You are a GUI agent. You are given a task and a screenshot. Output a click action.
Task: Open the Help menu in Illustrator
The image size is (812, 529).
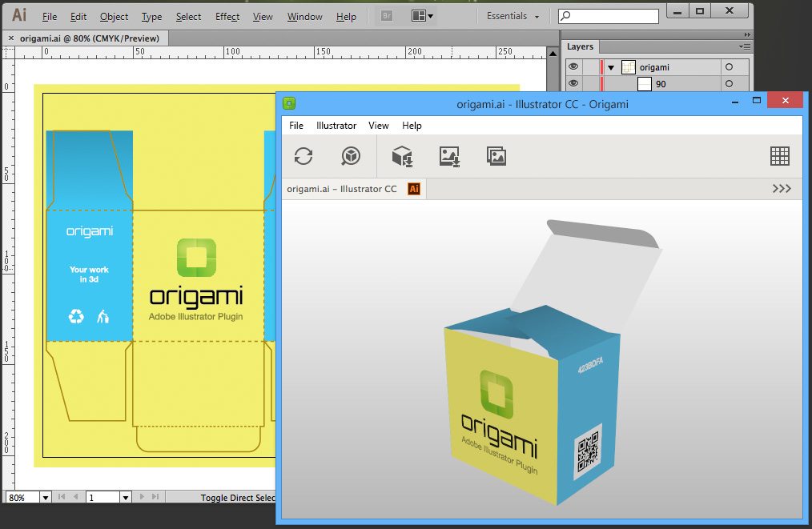[x=346, y=17]
